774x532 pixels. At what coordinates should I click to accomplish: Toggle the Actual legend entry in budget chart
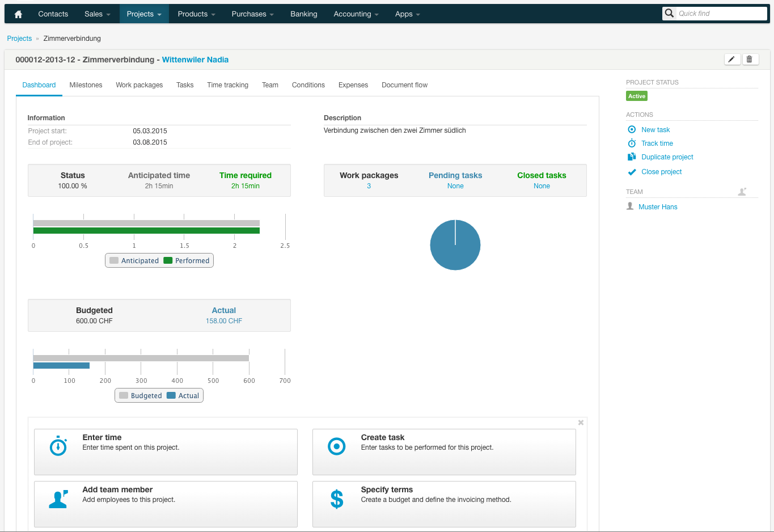(183, 396)
